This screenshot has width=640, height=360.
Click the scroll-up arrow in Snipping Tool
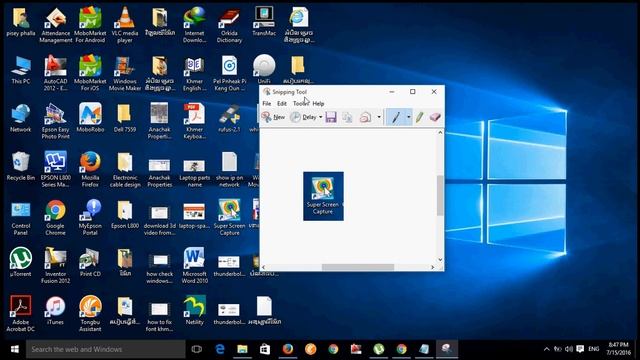click(x=440, y=133)
